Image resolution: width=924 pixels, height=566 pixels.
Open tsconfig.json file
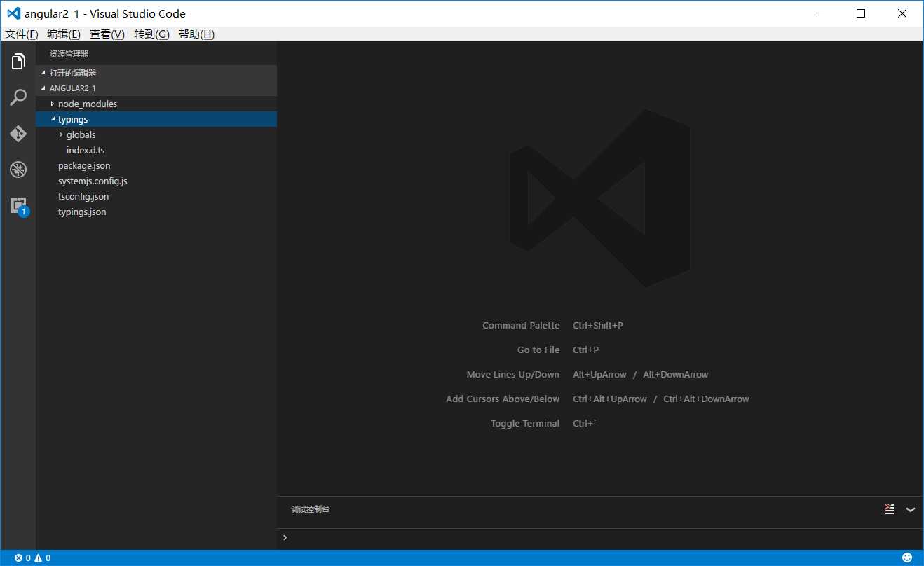click(156, 196)
